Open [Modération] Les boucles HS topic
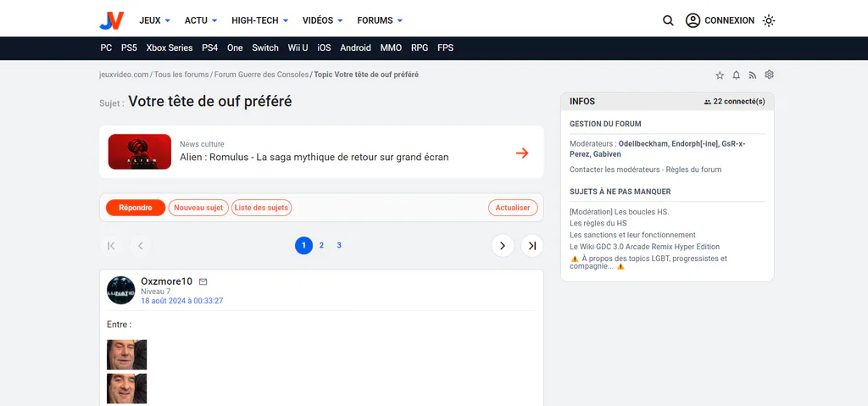This screenshot has width=868, height=406. [x=620, y=212]
